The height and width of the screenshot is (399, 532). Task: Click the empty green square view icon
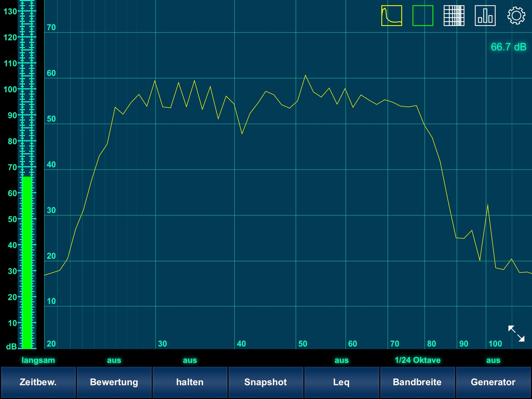[423, 16]
